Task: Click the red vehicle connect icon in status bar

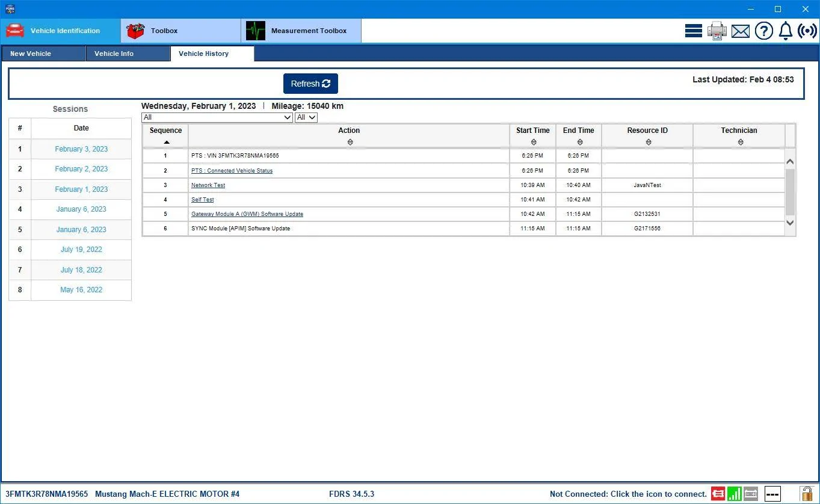Action: coord(718,494)
